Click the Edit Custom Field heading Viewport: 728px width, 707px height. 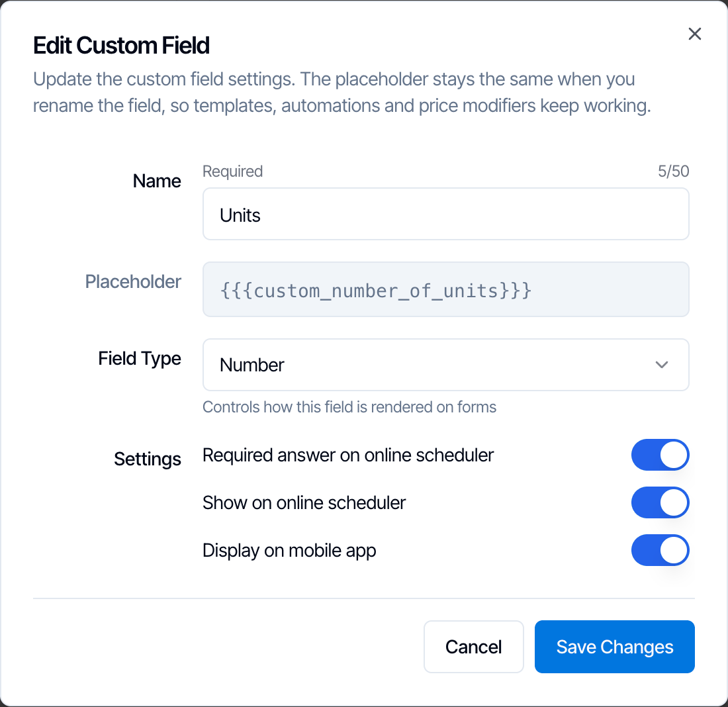click(121, 46)
